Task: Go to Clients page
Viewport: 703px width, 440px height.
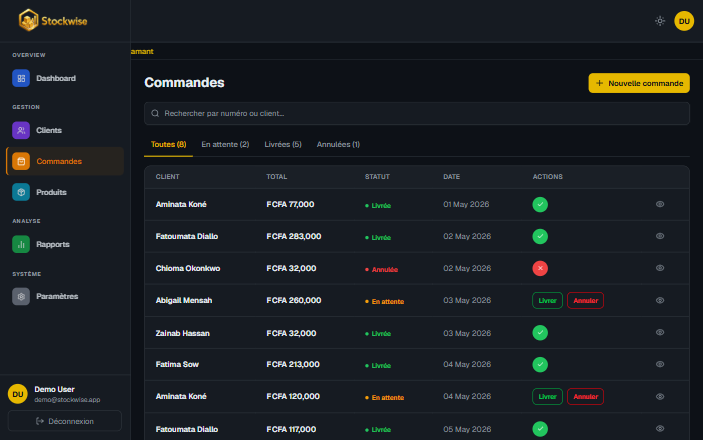Action: tap(65, 131)
